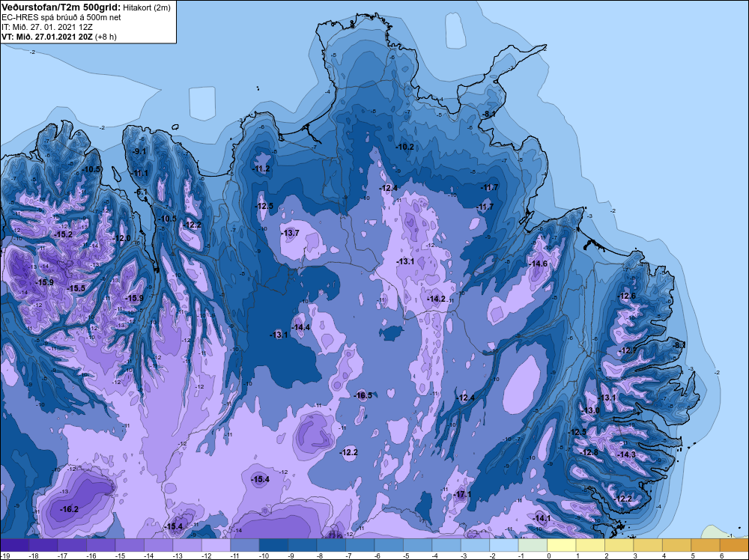Click the temperature value "-11.1" on the map
Viewport: 749px width, 560px height.
tap(139, 173)
